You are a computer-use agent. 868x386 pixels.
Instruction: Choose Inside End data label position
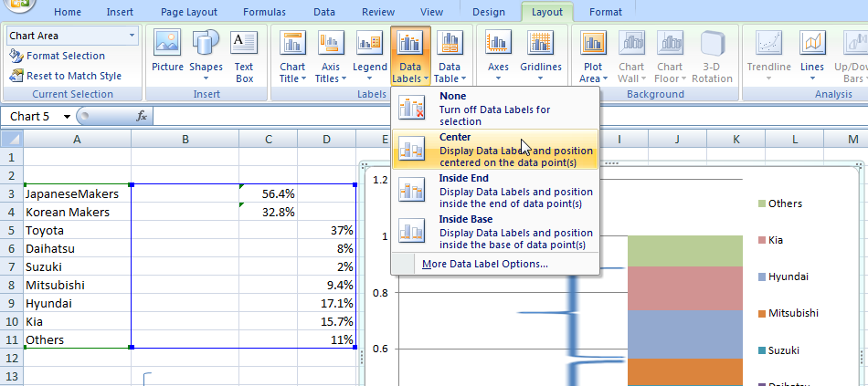coord(494,191)
